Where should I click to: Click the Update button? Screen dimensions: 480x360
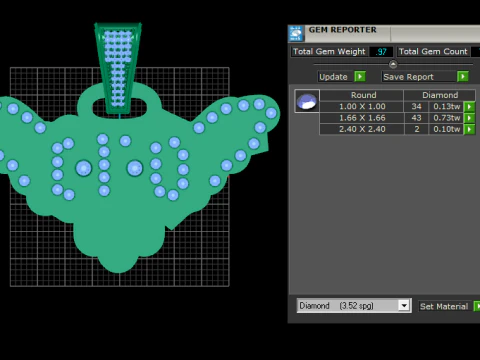tap(336, 77)
